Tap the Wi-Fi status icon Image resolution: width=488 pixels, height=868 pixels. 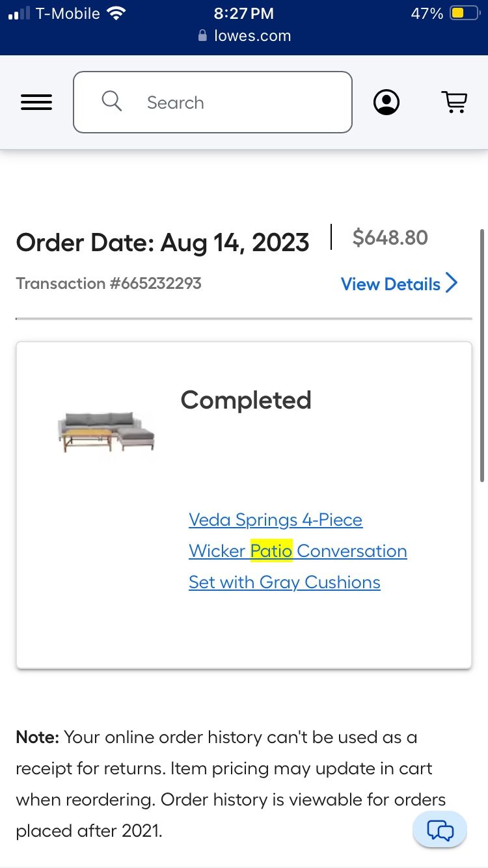click(x=116, y=13)
